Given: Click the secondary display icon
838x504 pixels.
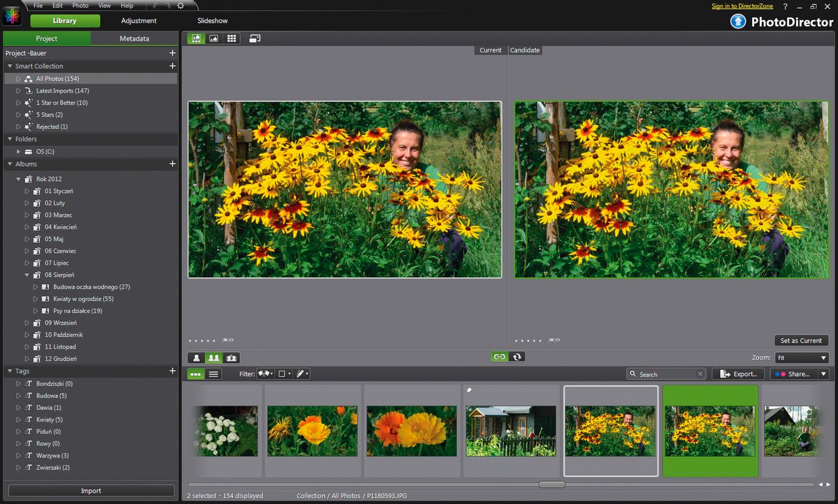Looking at the screenshot, I should tap(255, 39).
